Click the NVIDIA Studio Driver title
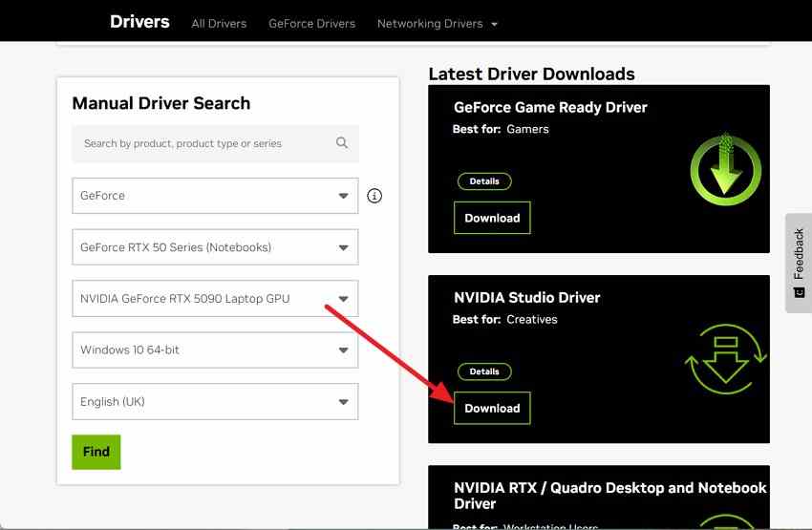The image size is (812, 530). [x=526, y=298]
